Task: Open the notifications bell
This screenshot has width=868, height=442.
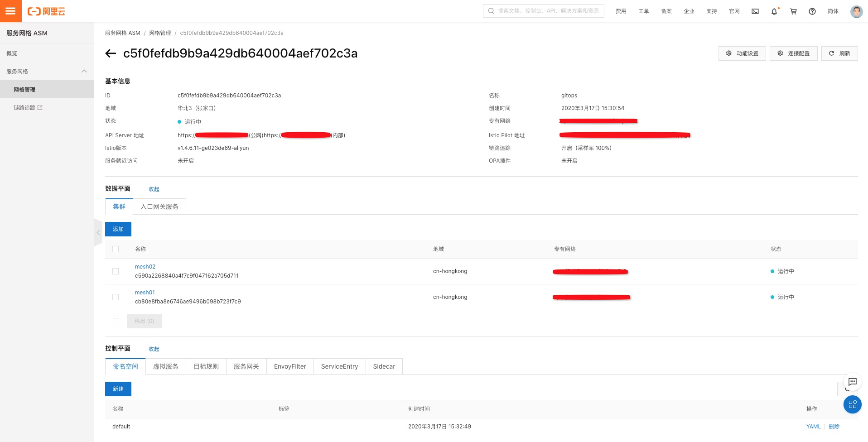Action: coord(774,11)
